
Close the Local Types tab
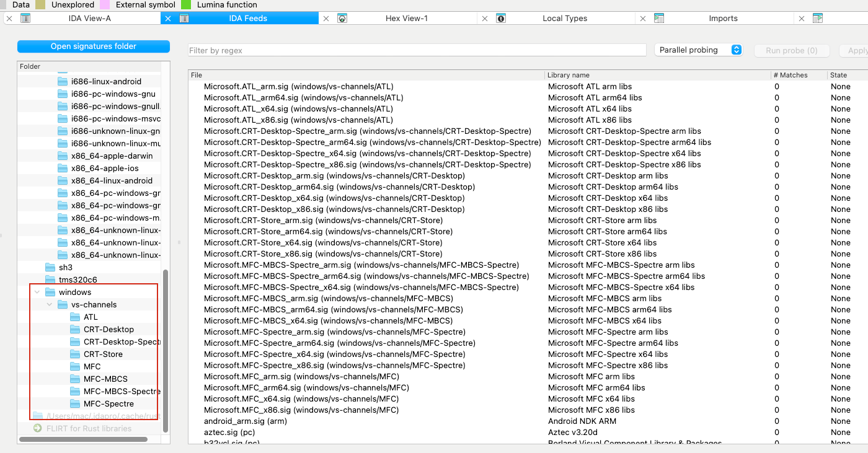484,19
